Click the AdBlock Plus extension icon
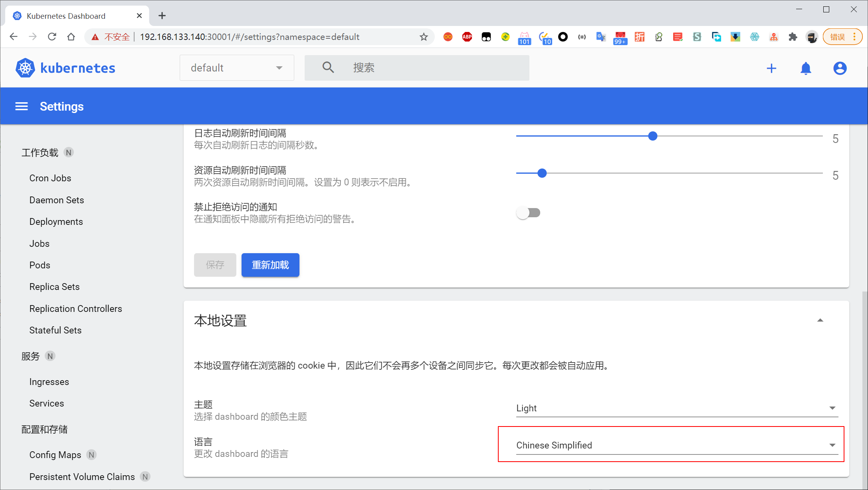Screen dimensions: 868x490 point(467,37)
